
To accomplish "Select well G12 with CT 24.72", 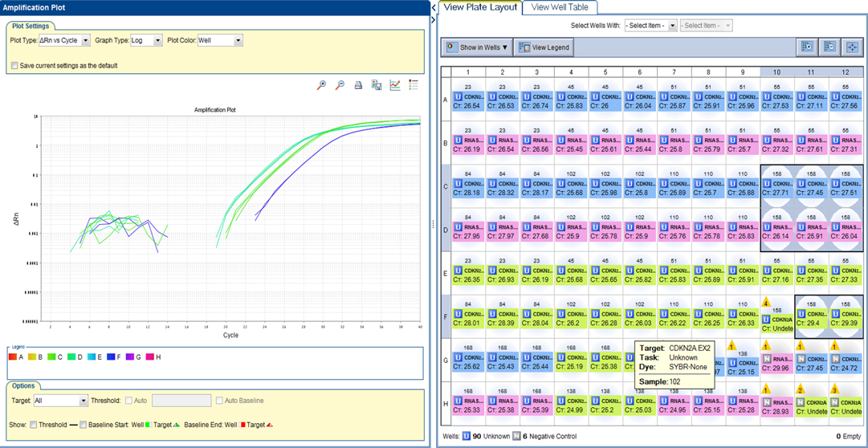I will tap(846, 360).
